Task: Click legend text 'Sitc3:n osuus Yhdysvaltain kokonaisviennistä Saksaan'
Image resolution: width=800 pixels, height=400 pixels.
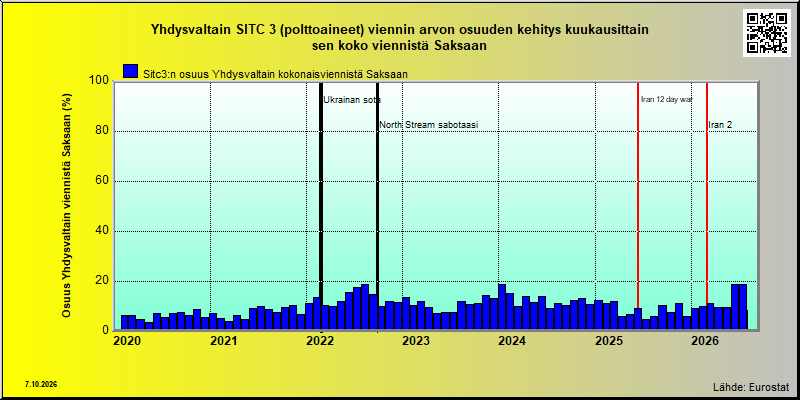Action: tap(276, 74)
